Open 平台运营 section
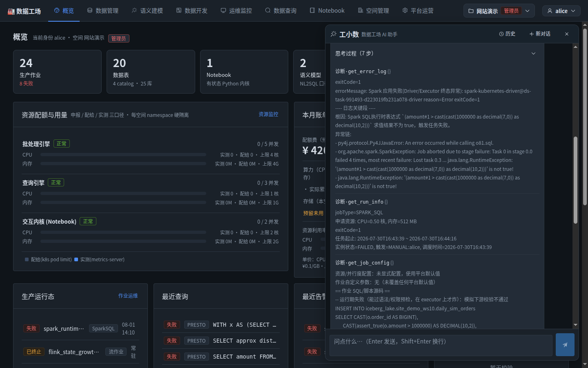 [x=418, y=11]
